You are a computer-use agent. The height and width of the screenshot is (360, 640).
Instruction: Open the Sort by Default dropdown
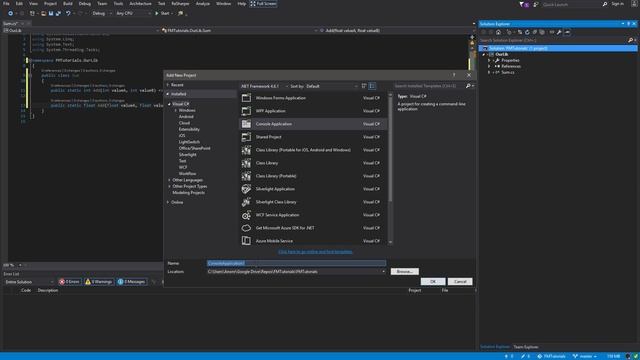click(x=332, y=86)
